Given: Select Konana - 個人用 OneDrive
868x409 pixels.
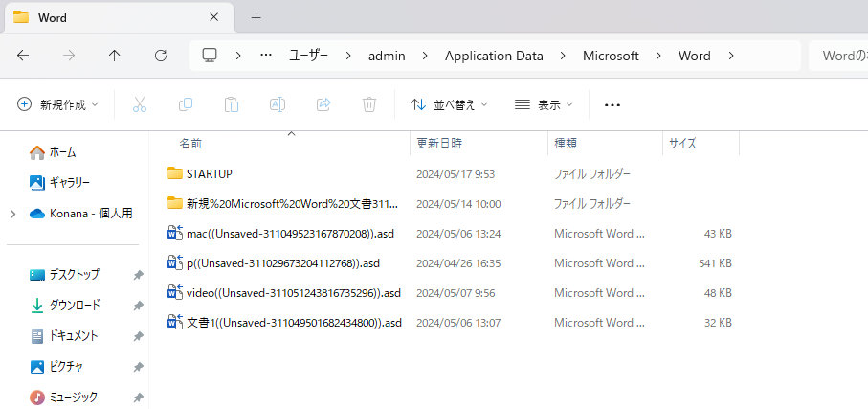Looking at the screenshot, I should click(80, 214).
